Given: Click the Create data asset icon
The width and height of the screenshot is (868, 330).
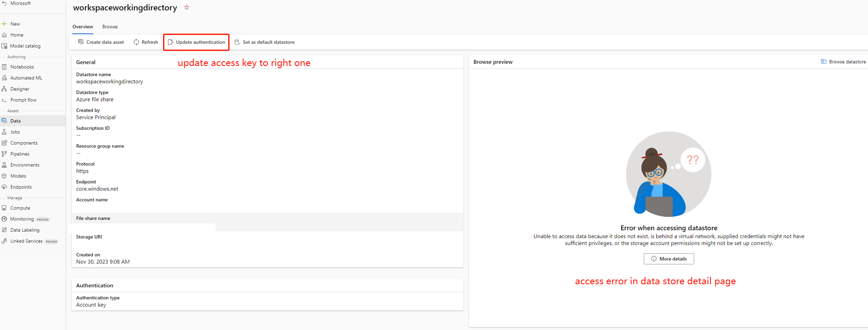Looking at the screenshot, I should [x=81, y=42].
